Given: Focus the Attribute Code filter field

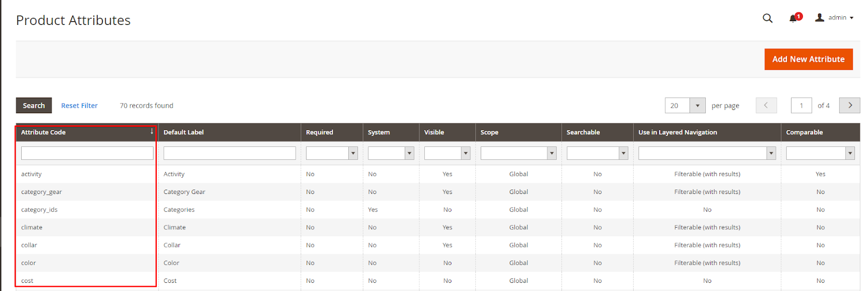Looking at the screenshot, I should point(87,153).
